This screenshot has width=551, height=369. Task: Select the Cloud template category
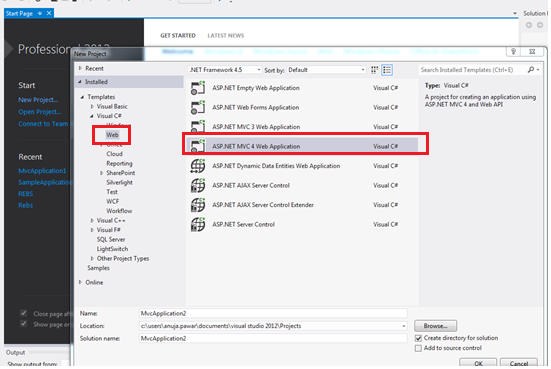115,154
